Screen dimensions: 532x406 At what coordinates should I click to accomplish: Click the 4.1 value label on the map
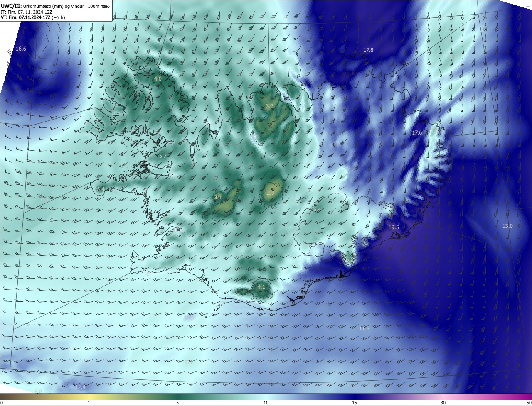261,286
